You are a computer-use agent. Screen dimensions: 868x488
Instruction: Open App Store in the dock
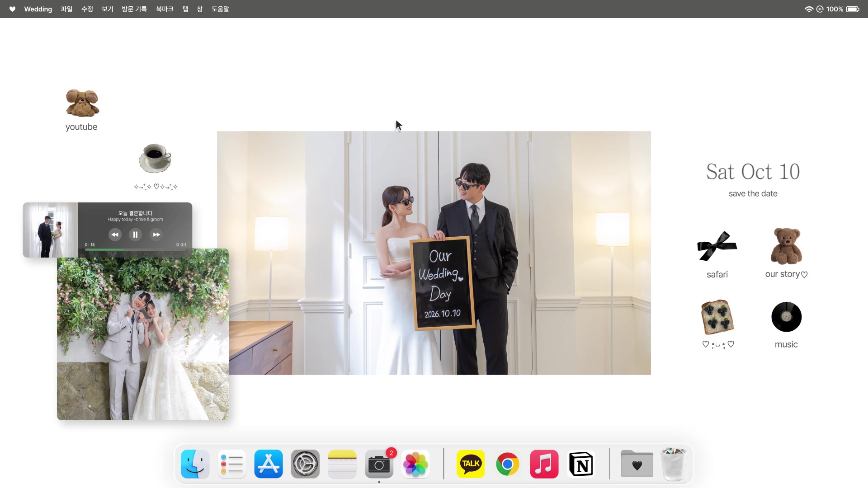[x=269, y=464]
